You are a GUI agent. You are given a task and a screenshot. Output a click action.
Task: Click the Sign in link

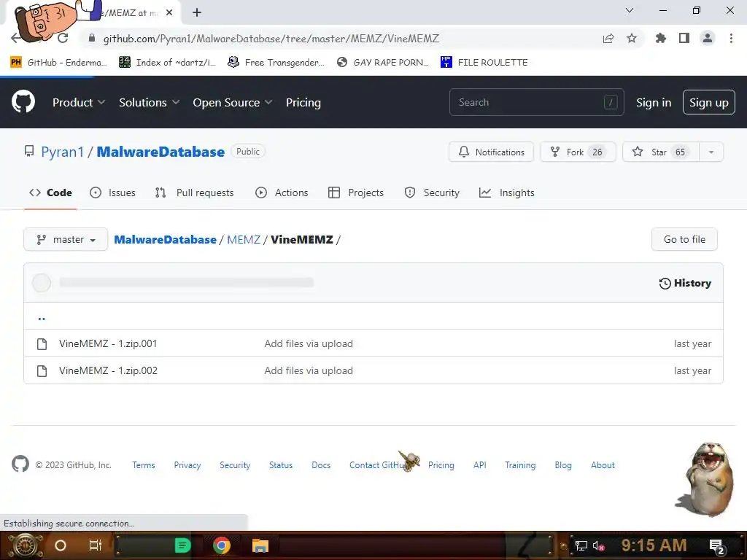(654, 102)
